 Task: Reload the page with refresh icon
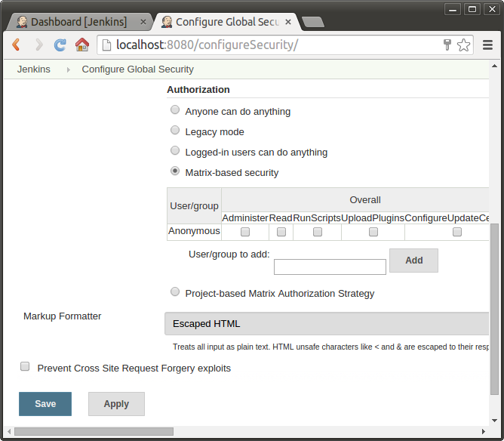coord(60,45)
